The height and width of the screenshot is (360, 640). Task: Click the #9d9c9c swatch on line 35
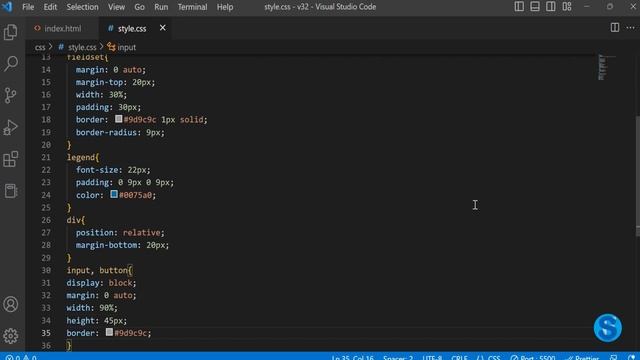[109, 332]
